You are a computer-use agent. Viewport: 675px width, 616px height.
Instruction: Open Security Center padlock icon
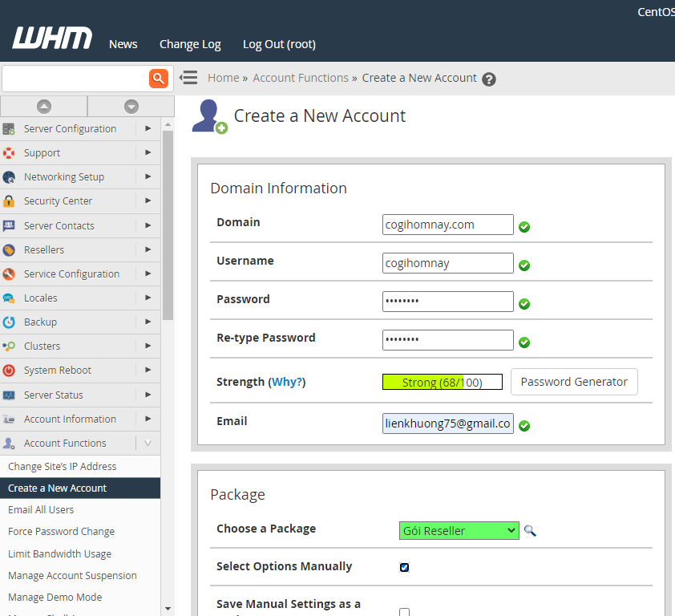pos(9,201)
